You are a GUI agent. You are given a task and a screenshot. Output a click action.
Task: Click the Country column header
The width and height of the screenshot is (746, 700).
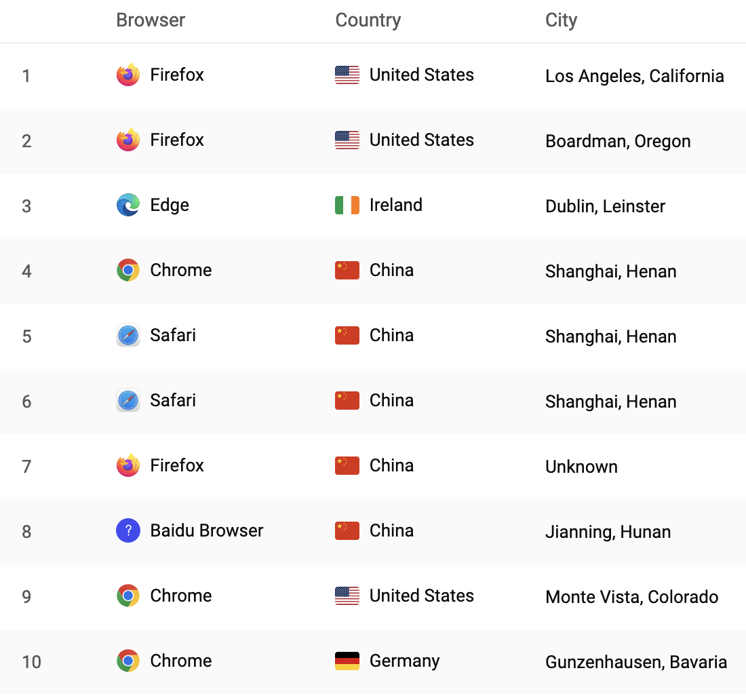tap(368, 20)
